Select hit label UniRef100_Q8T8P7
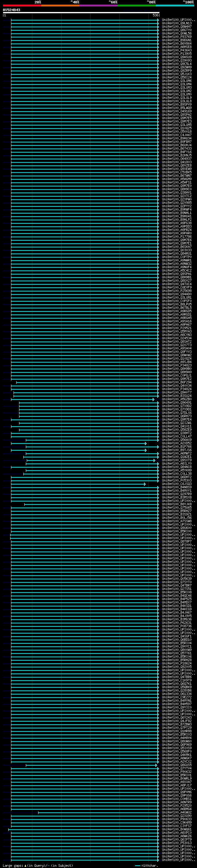Viewport: 197px width, 868px height. click(176, 542)
